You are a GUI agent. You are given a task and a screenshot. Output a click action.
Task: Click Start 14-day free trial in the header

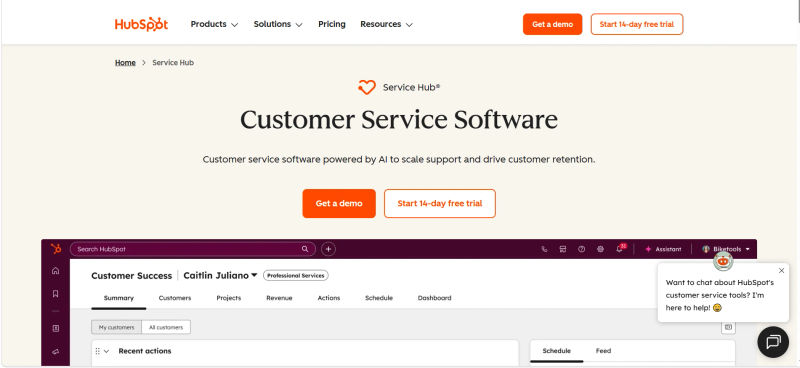coord(637,24)
